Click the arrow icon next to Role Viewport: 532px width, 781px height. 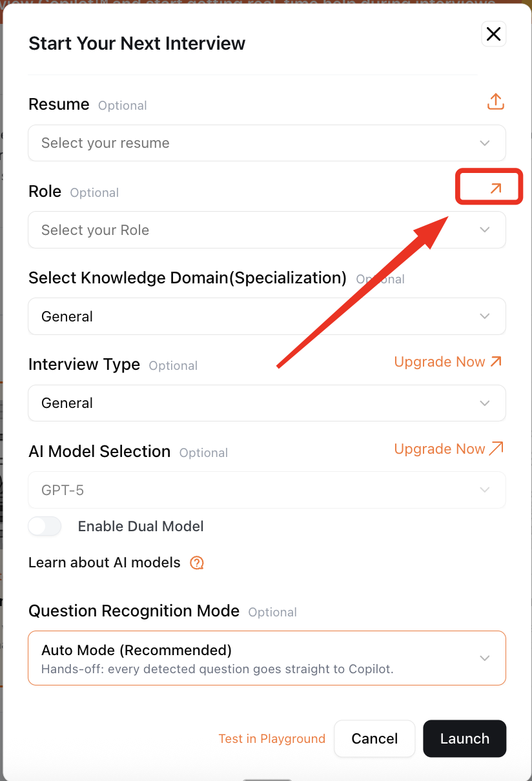tap(495, 188)
